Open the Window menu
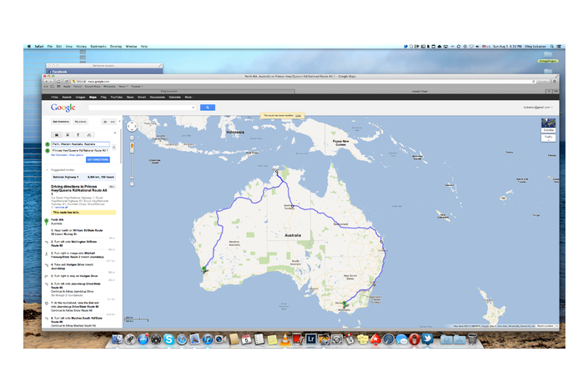This screenshot has width=588, height=392. click(131, 47)
